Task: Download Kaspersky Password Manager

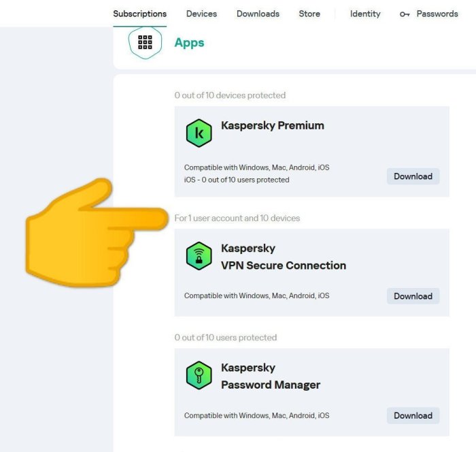Action: tap(413, 415)
